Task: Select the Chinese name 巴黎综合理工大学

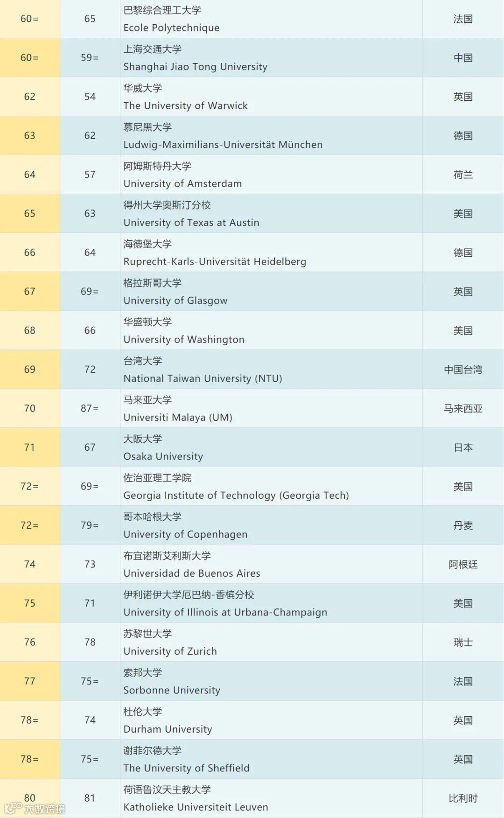Action: pos(162,10)
